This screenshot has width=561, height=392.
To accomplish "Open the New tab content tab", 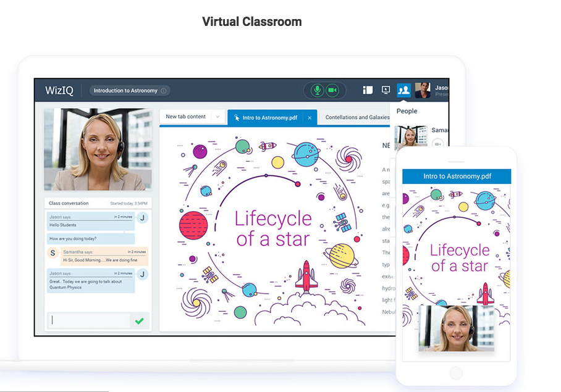I will point(186,117).
